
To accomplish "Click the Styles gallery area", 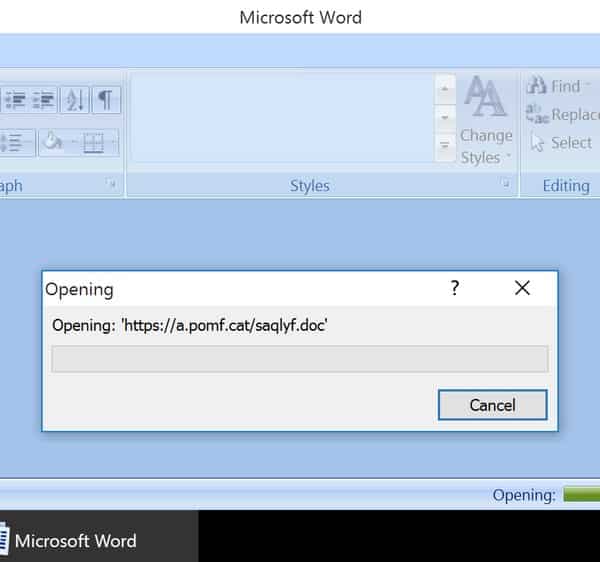I will (282, 118).
